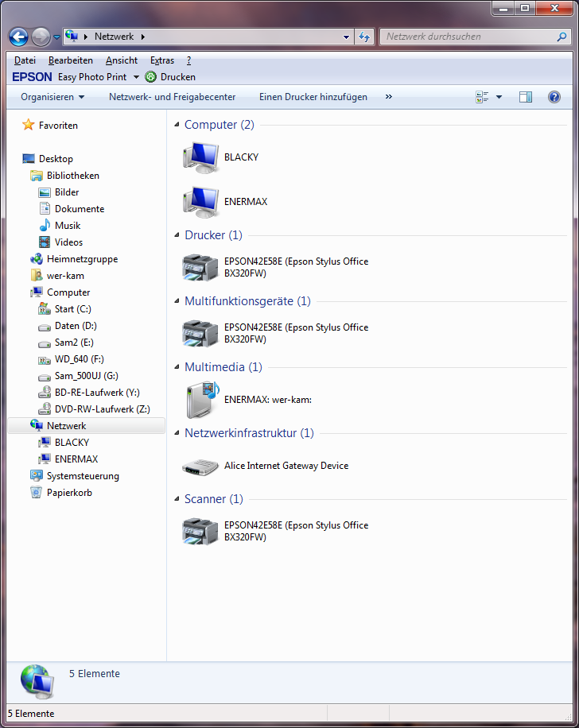Viewport: 579px width, 728px height.
Task: Select Netzwerk in the navigation pane
Action: 87,426
